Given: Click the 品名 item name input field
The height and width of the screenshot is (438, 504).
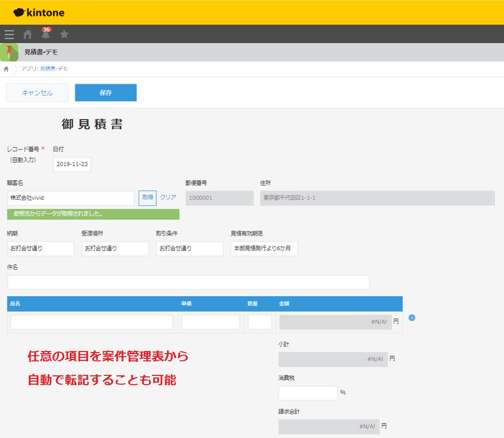Looking at the screenshot, I should (x=91, y=322).
